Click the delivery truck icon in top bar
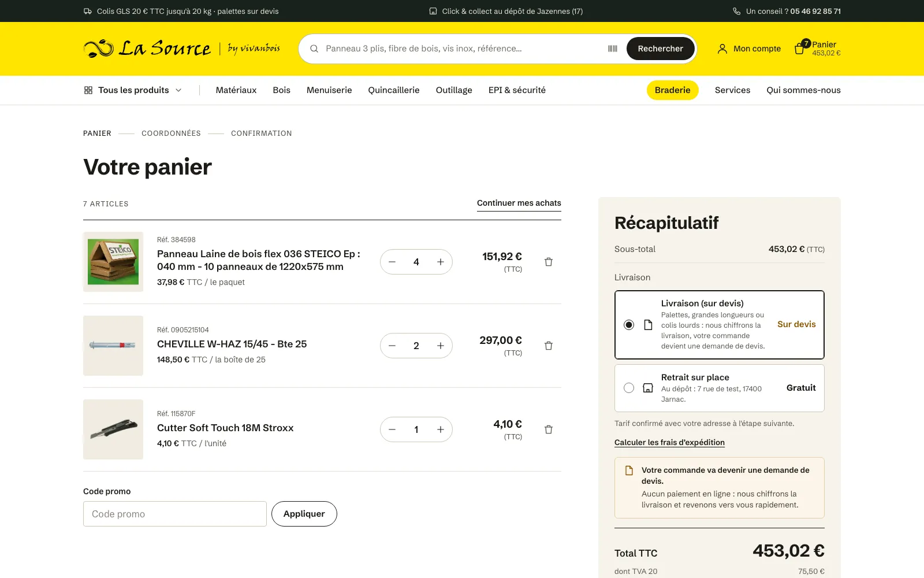This screenshot has width=924, height=578. click(x=88, y=11)
